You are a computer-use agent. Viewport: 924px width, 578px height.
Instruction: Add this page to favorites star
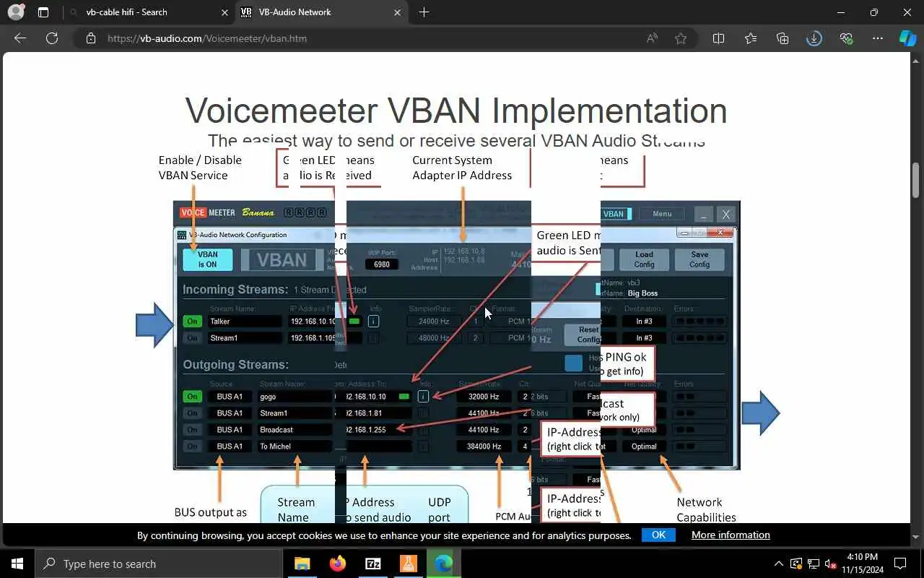681,38
